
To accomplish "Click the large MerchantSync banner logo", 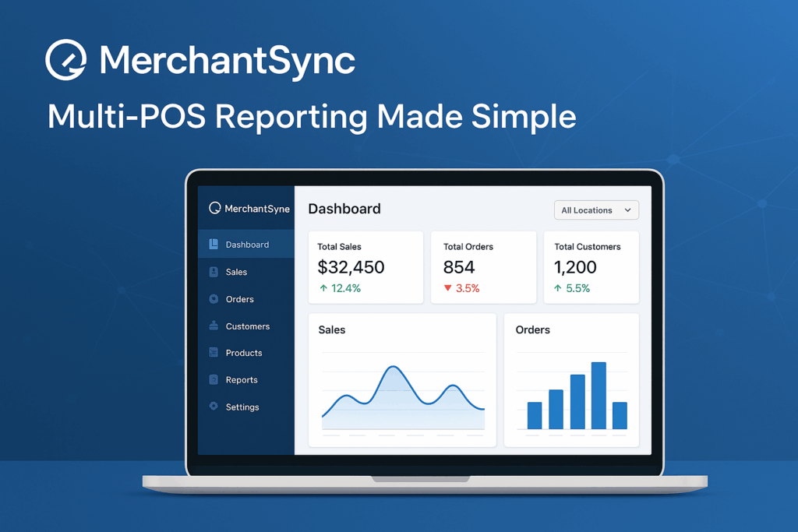I will [65, 60].
